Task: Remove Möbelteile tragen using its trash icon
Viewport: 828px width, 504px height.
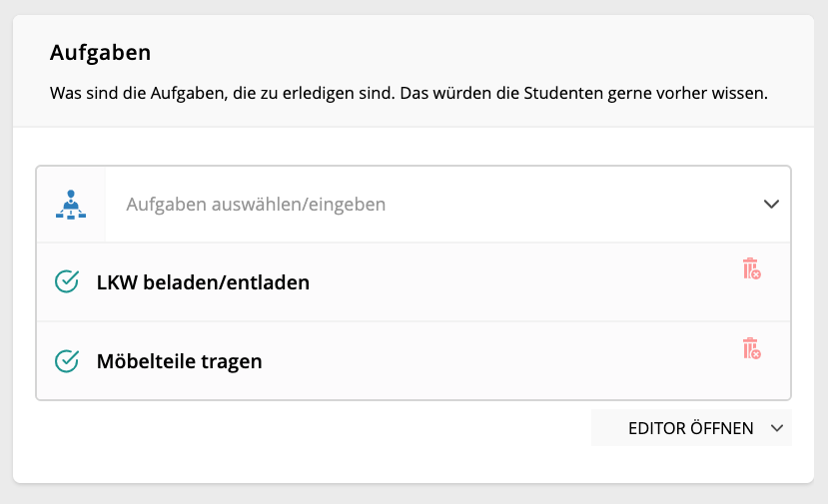Action: pos(751,348)
